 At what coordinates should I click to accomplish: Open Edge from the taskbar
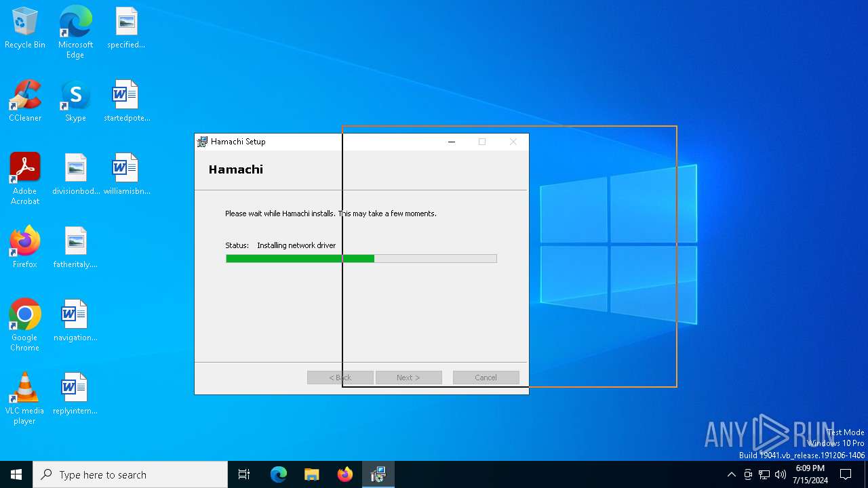[279, 474]
